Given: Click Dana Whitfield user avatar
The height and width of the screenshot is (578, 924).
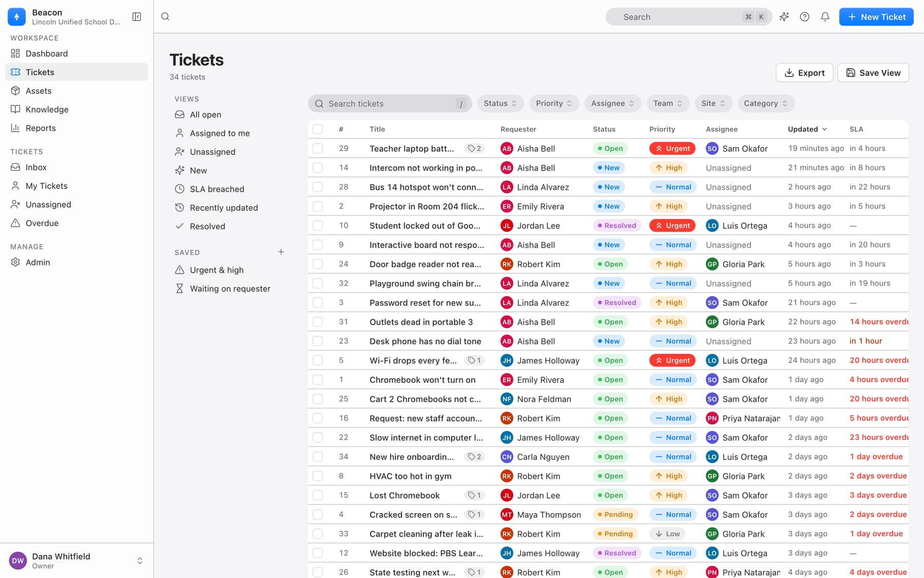Looking at the screenshot, I should coord(18,561).
